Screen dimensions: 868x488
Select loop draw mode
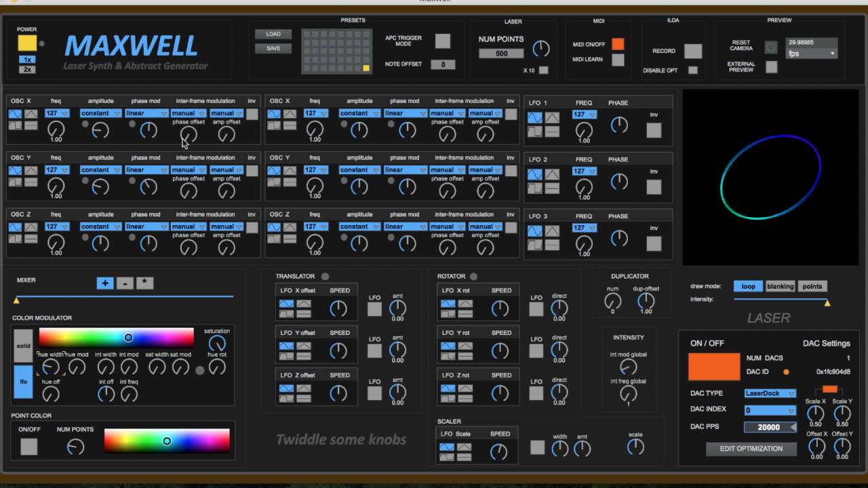[x=748, y=286]
